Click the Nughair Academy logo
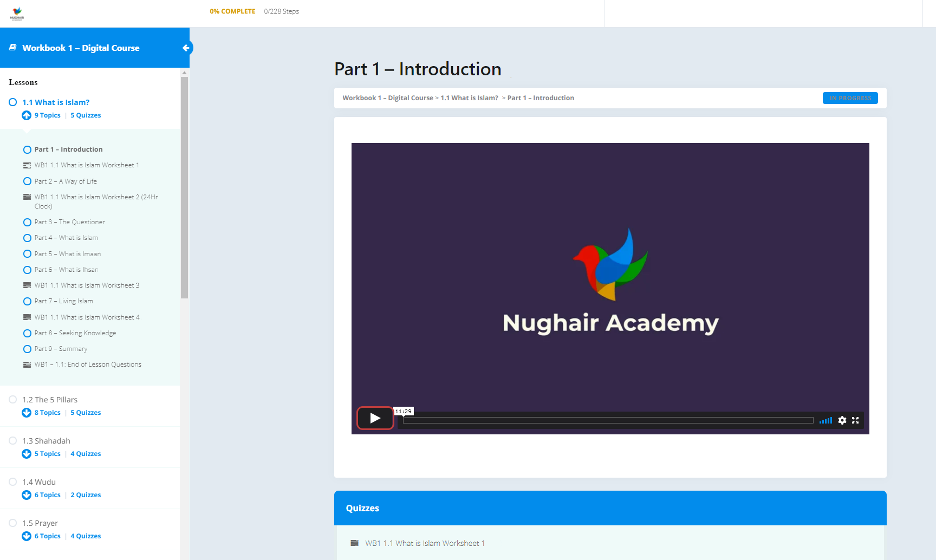 (x=17, y=13)
